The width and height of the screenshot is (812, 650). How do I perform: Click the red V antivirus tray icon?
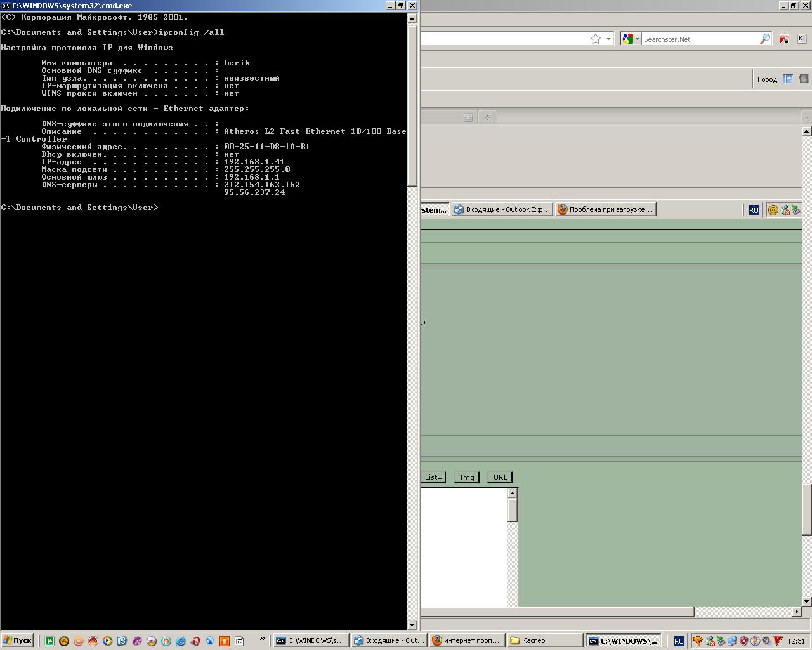coord(778,641)
